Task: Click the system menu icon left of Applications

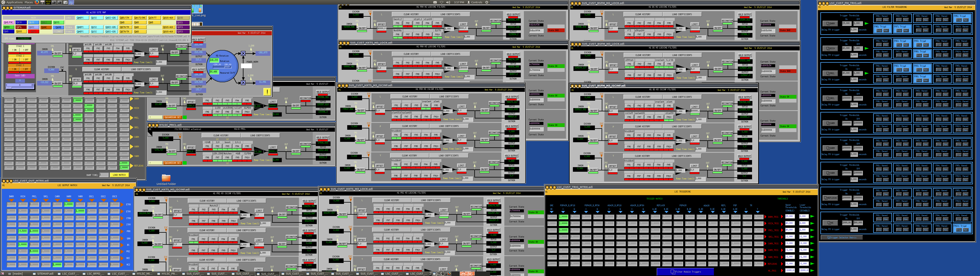Action: tap(3, 2)
